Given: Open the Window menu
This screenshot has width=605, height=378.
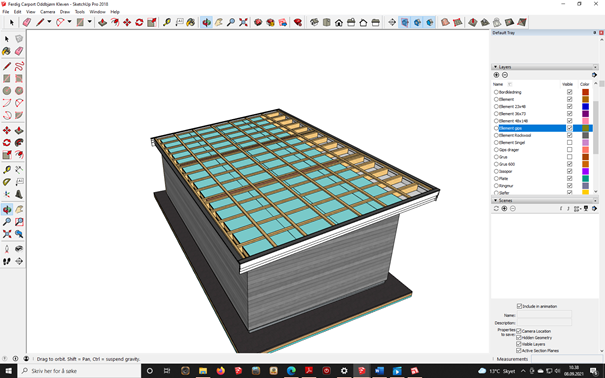Looking at the screenshot, I should click(x=97, y=12).
